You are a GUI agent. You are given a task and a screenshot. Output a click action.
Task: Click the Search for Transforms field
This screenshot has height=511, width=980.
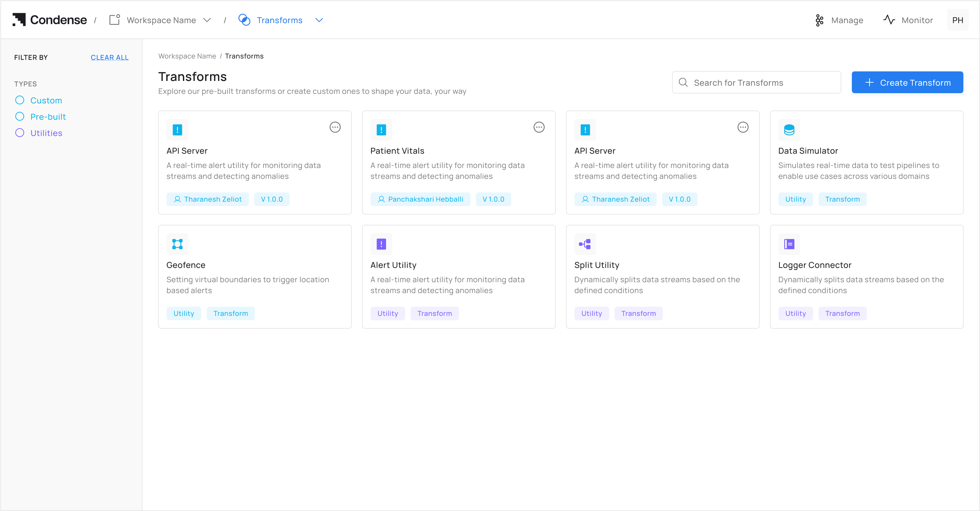tap(756, 82)
